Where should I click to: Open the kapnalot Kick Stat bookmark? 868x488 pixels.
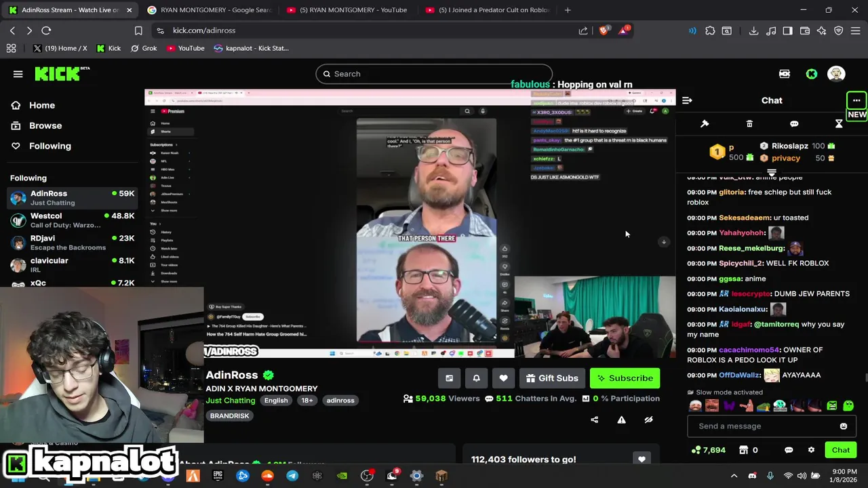251,48
